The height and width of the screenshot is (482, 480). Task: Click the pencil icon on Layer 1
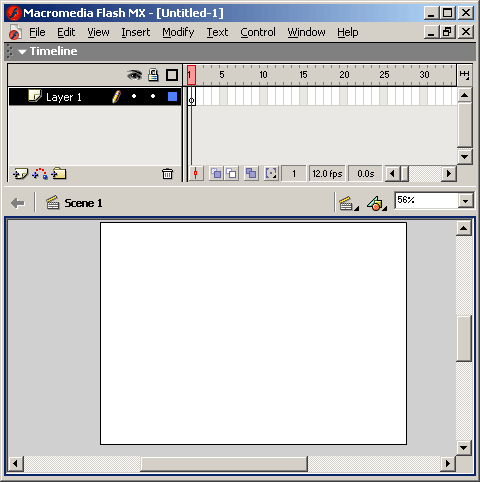coord(116,97)
